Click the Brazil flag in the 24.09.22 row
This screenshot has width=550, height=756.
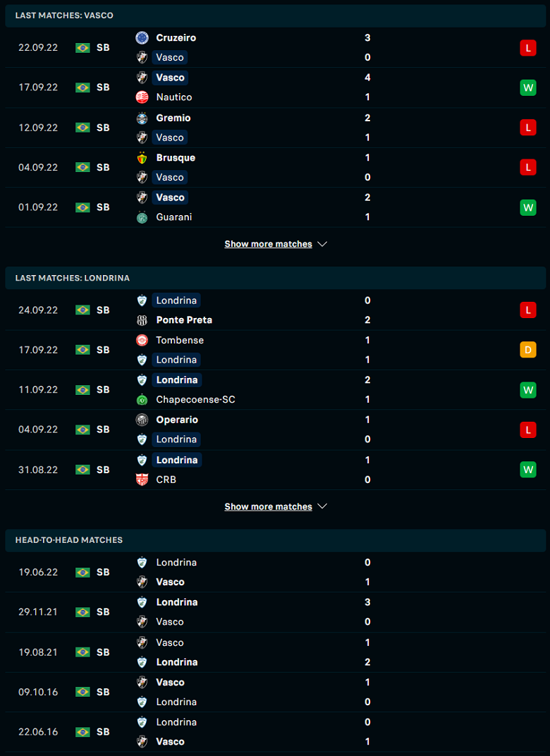83,310
